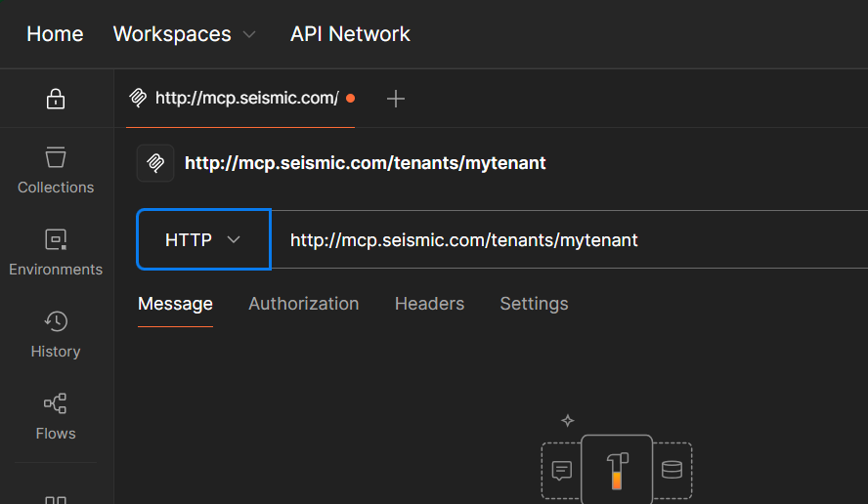Select the http://mcp.seismic.com/ request tab
This screenshot has height=504, width=868.
click(x=240, y=99)
